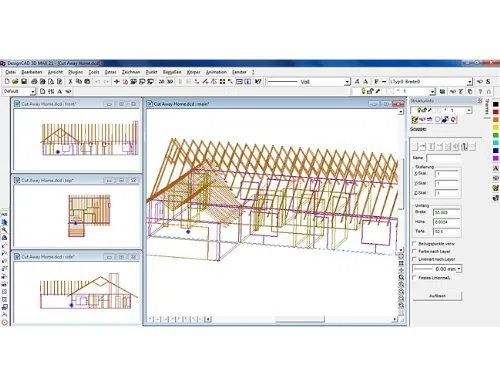Open the layer dropdown in Strukturinfo panel
500x385 pixels.
(x=469, y=110)
